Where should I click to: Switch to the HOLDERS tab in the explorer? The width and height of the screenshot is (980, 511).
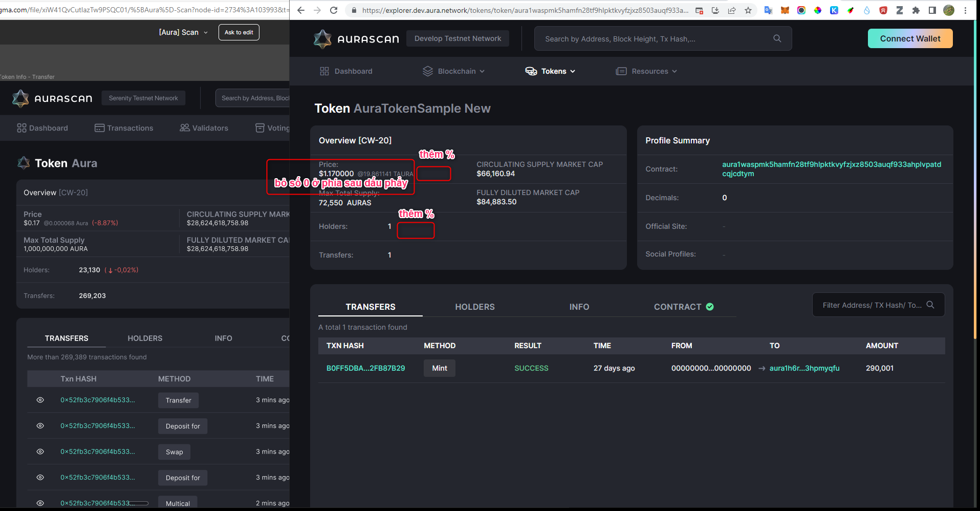click(x=475, y=307)
